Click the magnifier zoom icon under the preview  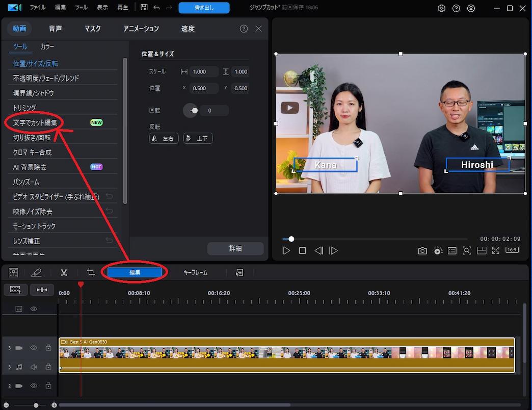point(467,250)
